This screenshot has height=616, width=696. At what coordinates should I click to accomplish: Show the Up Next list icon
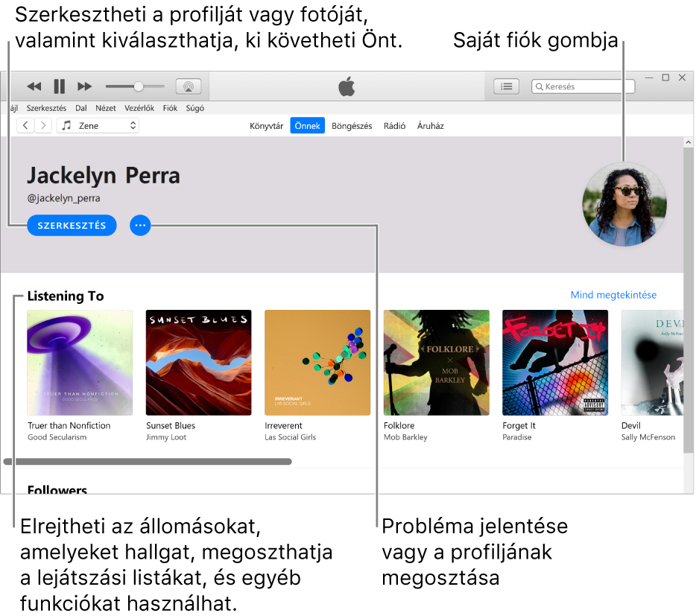click(x=506, y=86)
